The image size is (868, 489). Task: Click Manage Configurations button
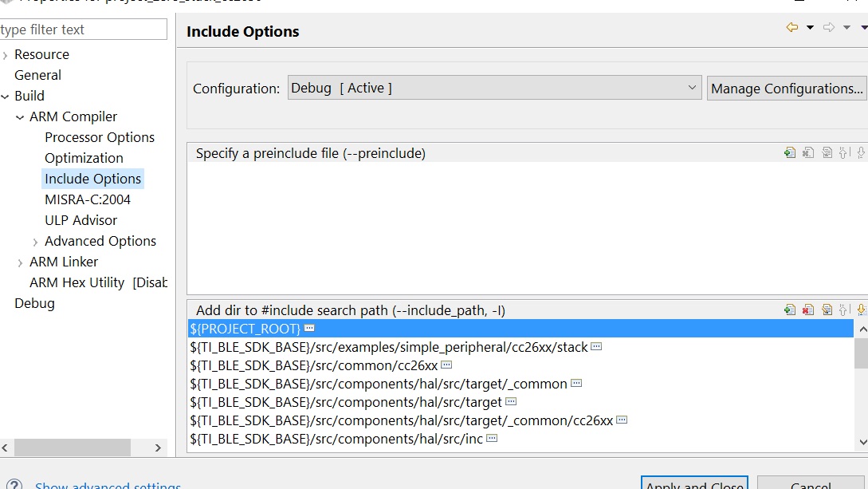pyautogui.click(x=787, y=89)
